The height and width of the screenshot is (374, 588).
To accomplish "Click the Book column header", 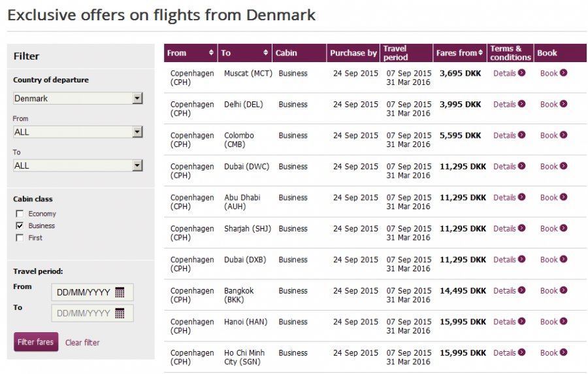I will point(561,53).
